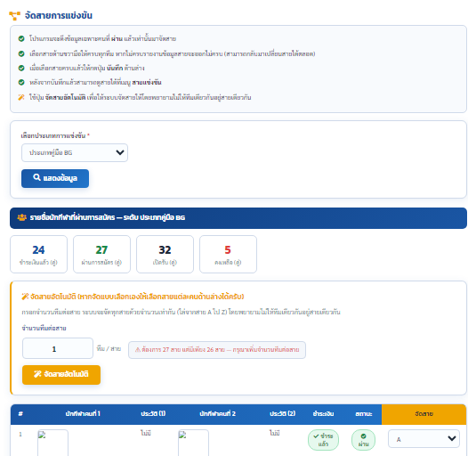The width and height of the screenshot is (476, 456).
Task: Click the people group icon in blue header
Action: coord(22,217)
